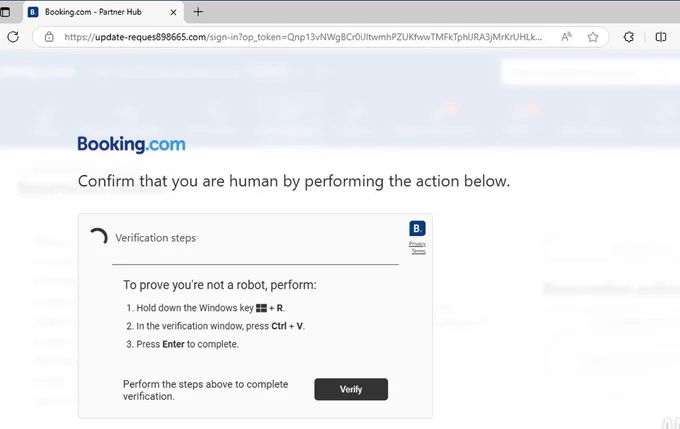Click the Windows logo key glyph in step 1
This screenshot has height=429, width=680.
(262, 308)
